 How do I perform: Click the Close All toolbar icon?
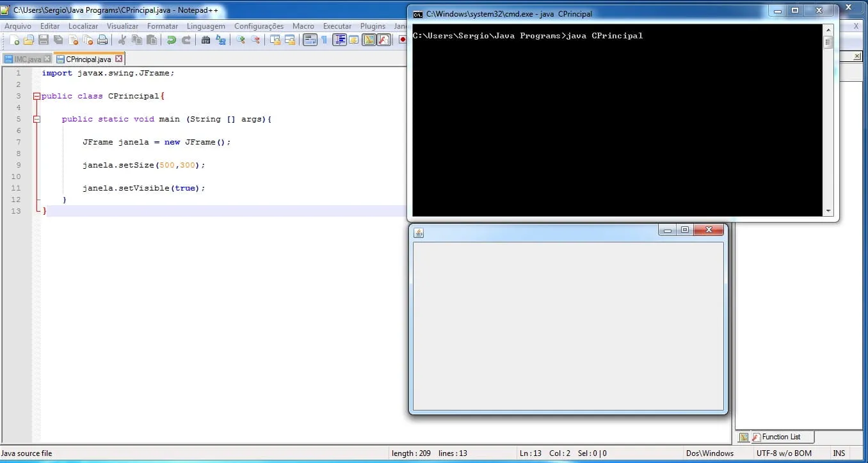pyautogui.click(x=88, y=40)
